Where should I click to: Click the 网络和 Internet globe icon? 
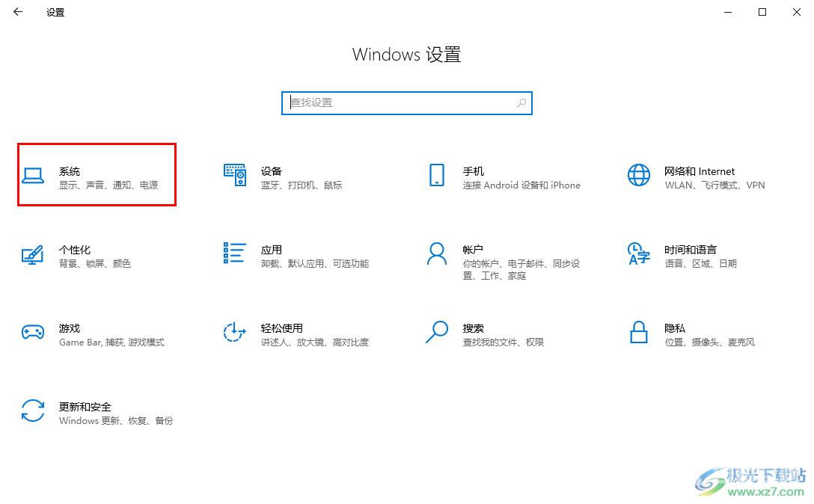[x=638, y=175]
